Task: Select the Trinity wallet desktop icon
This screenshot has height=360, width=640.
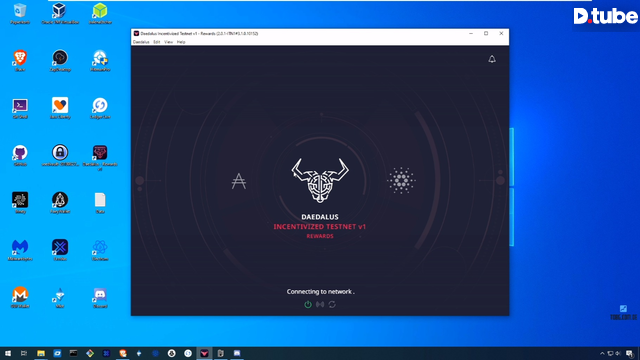Action: [x=20, y=203]
